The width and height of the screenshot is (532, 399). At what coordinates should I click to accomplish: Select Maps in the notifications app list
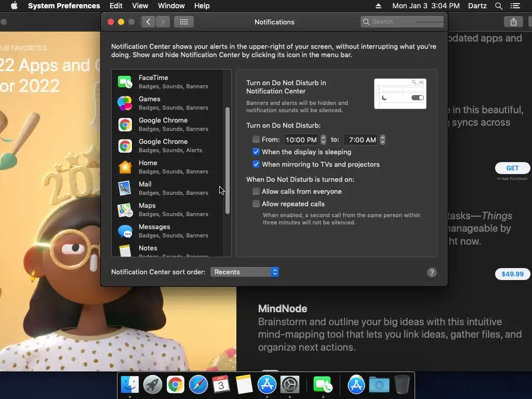tap(168, 210)
